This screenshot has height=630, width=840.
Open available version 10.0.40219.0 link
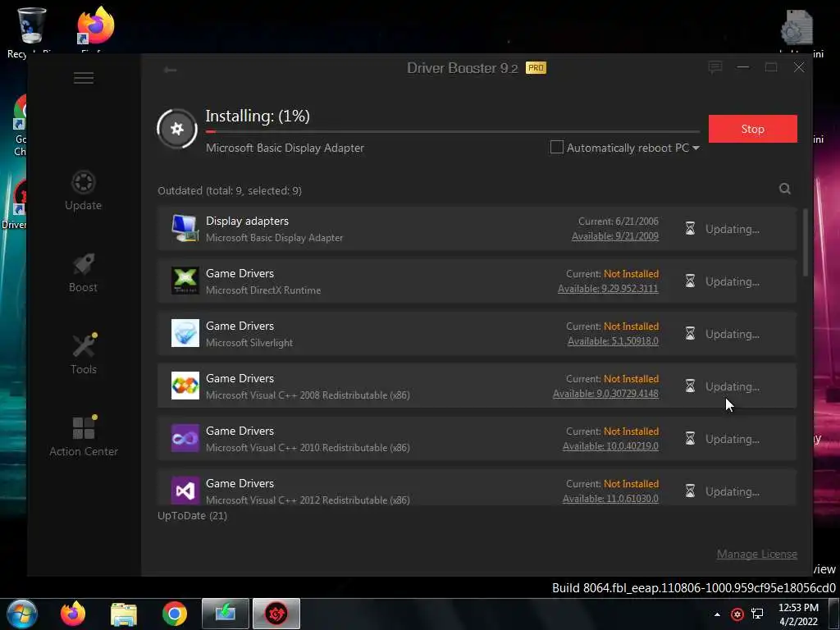610,446
